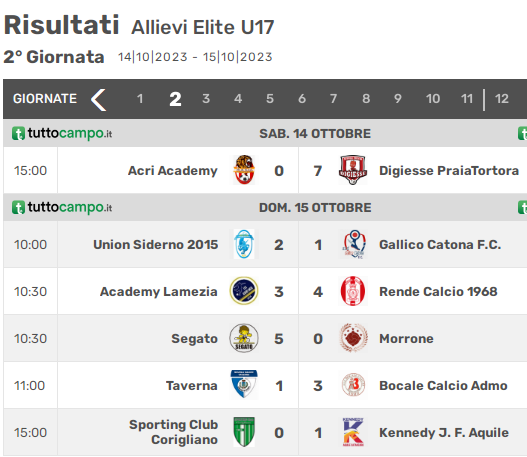Select the Kennedy J. F. Aquile logo
527x457 pixels.
click(x=353, y=432)
